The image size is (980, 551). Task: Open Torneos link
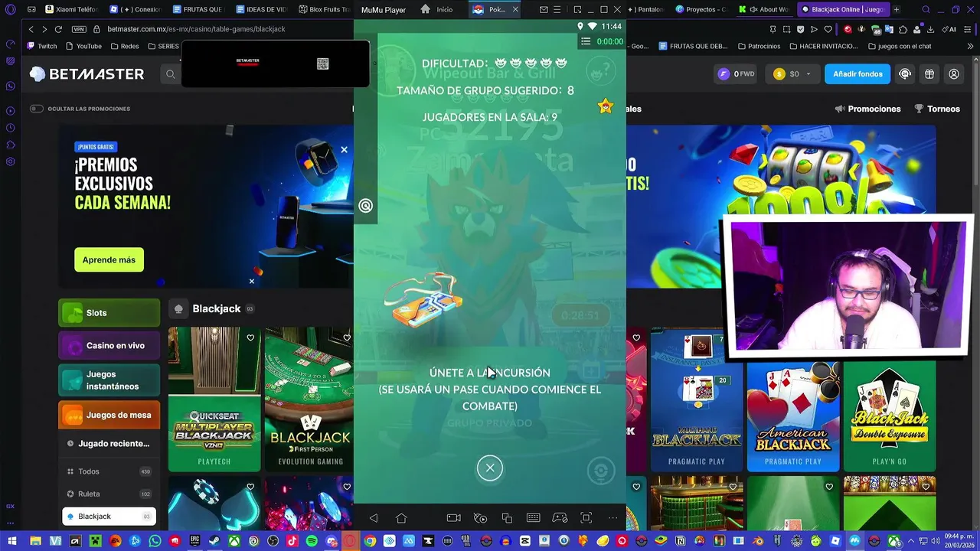pos(937,109)
